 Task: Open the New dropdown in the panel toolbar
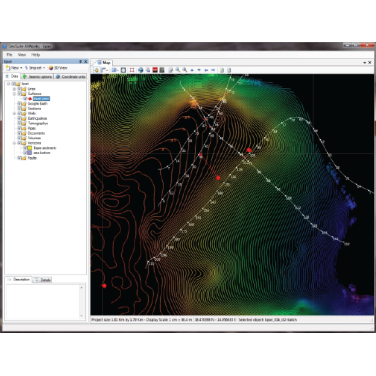[14, 68]
